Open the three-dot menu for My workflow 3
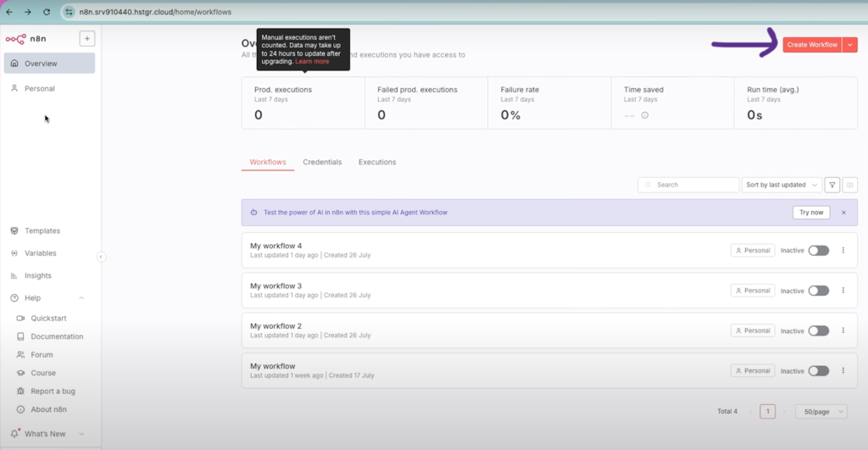868x450 pixels. pos(843,290)
